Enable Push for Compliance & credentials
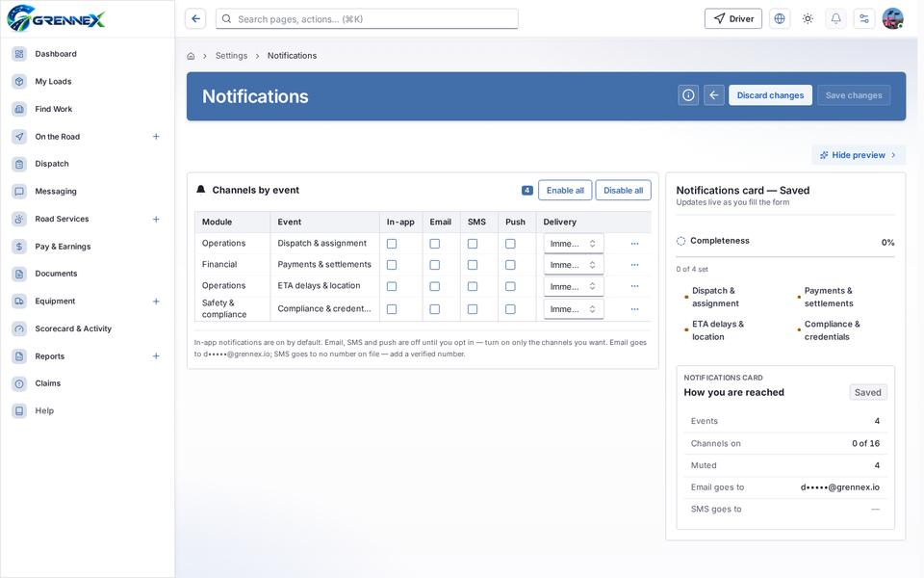This screenshot has width=924, height=578. (x=510, y=309)
